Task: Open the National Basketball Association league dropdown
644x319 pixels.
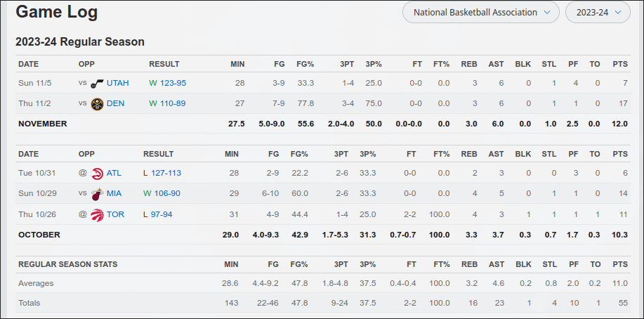Action: (481, 12)
